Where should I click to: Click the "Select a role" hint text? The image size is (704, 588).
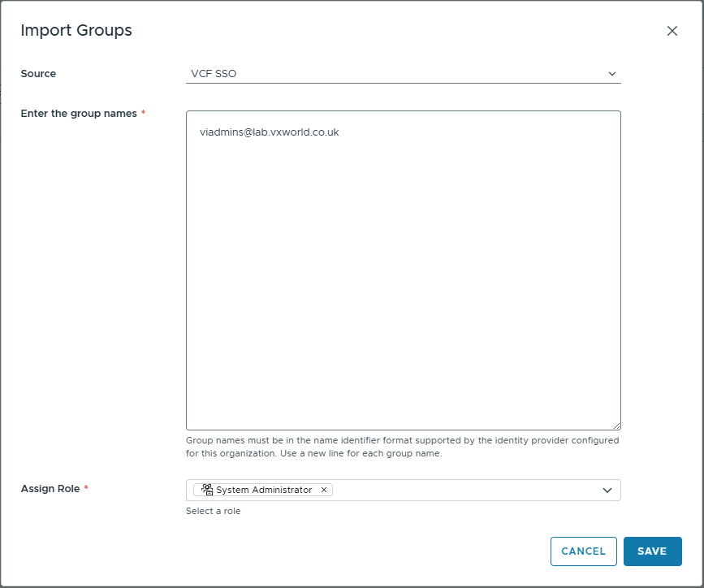(x=213, y=512)
